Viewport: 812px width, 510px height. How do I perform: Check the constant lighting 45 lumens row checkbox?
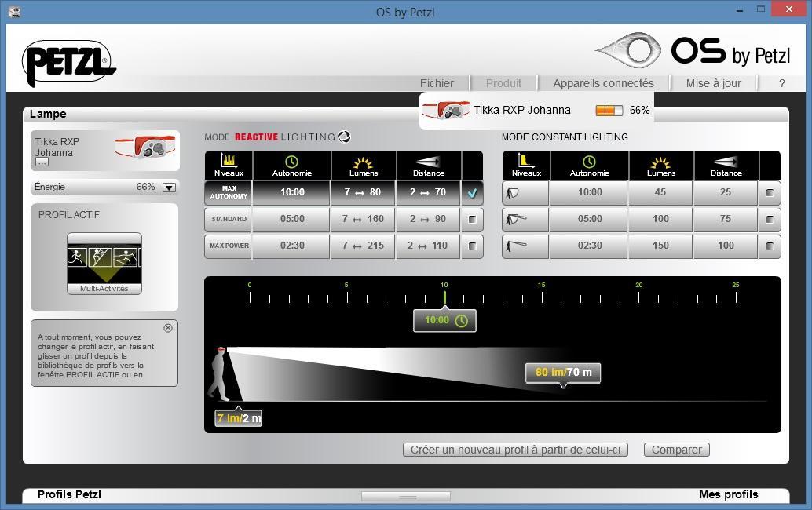pyautogui.click(x=770, y=193)
